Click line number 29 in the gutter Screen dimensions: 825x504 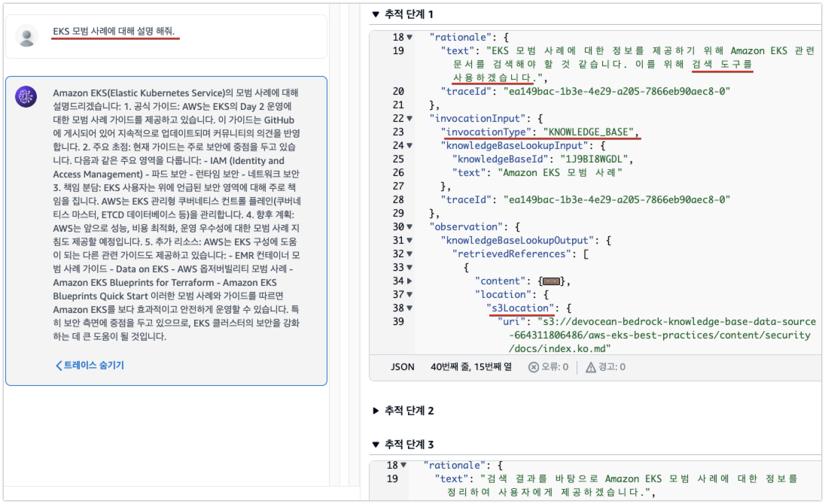tap(398, 214)
